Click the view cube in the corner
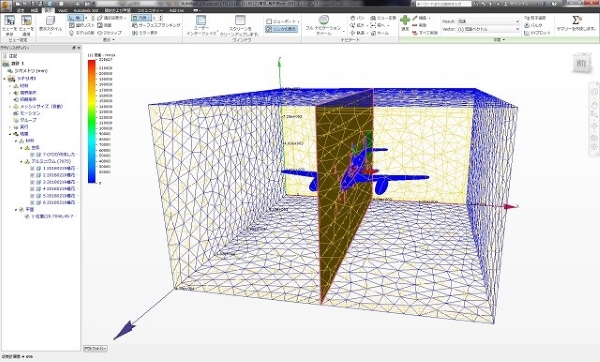 582,63
